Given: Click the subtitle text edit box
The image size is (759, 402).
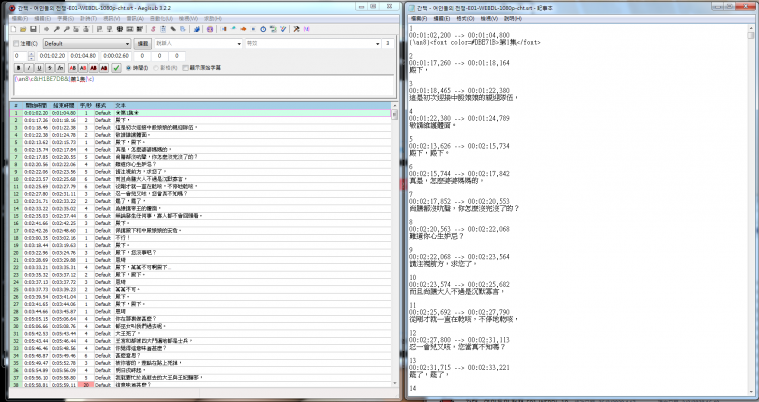Looking at the screenshot, I should tap(203, 85).
